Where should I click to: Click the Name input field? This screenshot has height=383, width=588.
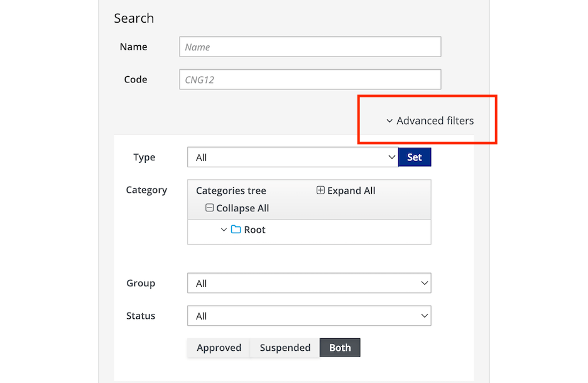(310, 47)
